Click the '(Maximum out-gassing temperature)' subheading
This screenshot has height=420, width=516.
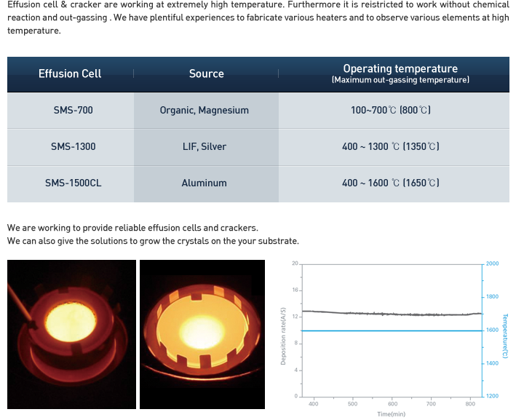point(400,80)
